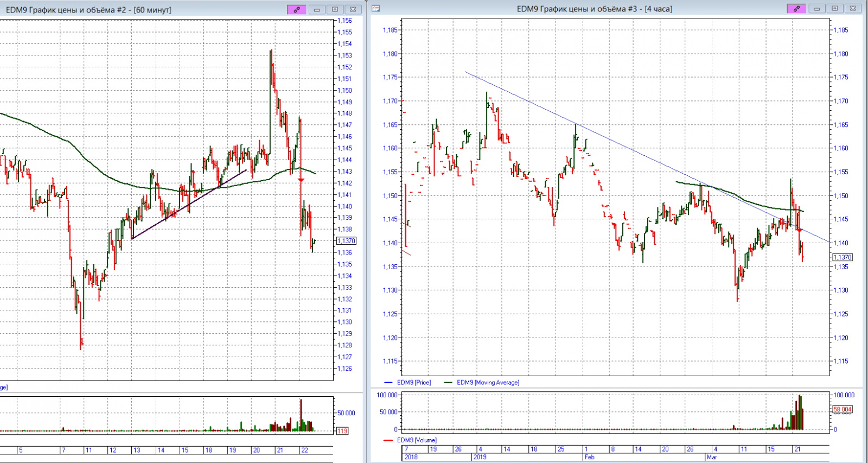Open the chart window icon menu of chart #3

[375, 9]
